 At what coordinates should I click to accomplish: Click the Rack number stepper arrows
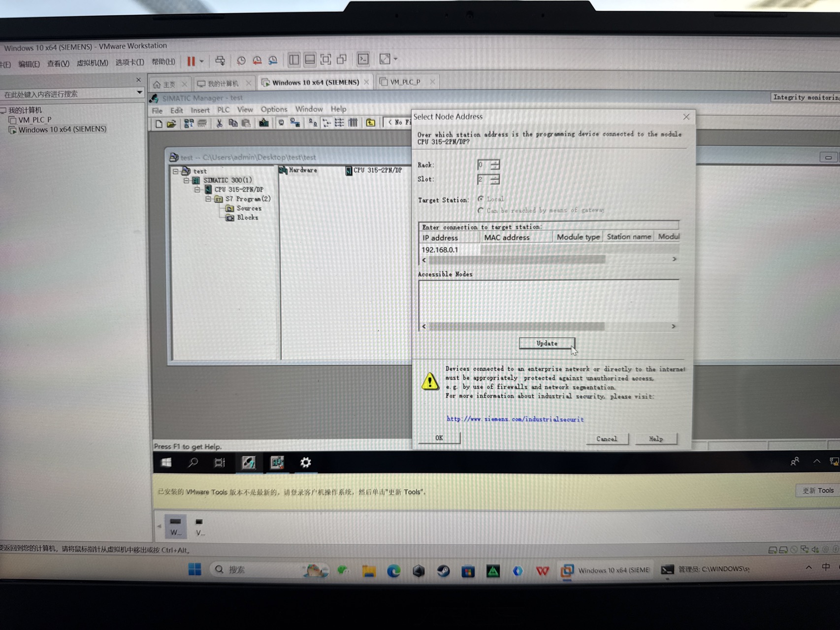[495, 165]
